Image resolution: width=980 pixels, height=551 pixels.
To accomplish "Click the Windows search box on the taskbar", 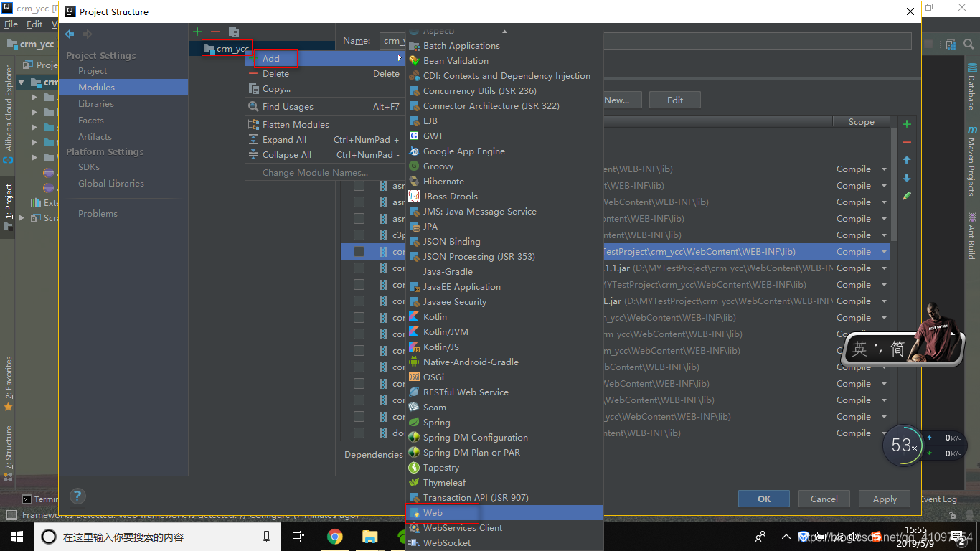I will click(x=157, y=537).
